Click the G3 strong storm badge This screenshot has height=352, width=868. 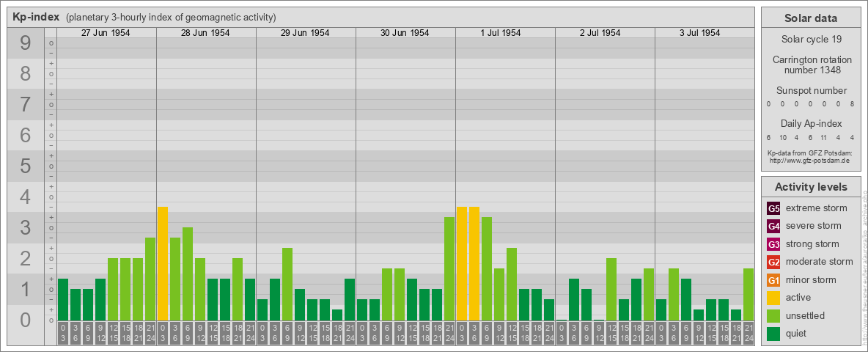(773, 244)
